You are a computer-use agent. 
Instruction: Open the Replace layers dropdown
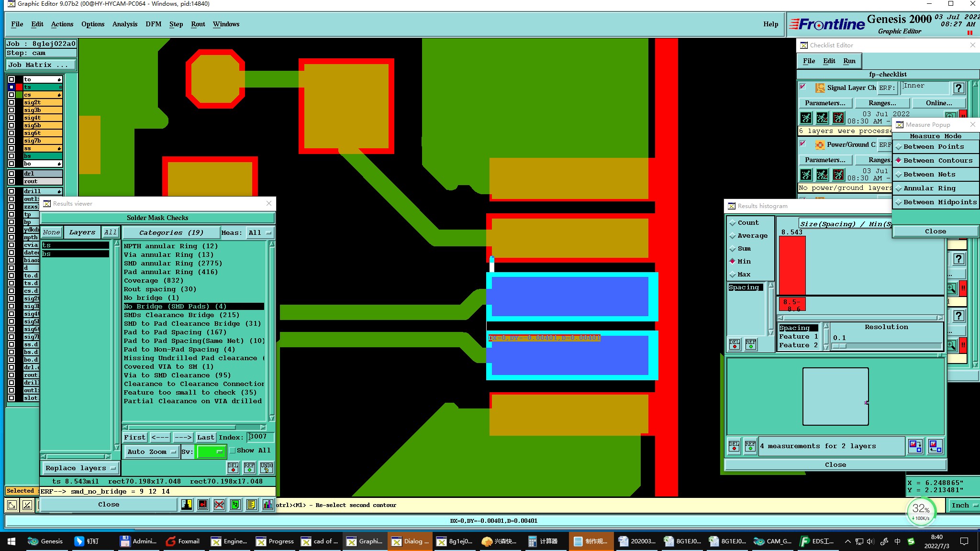point(80,468)
